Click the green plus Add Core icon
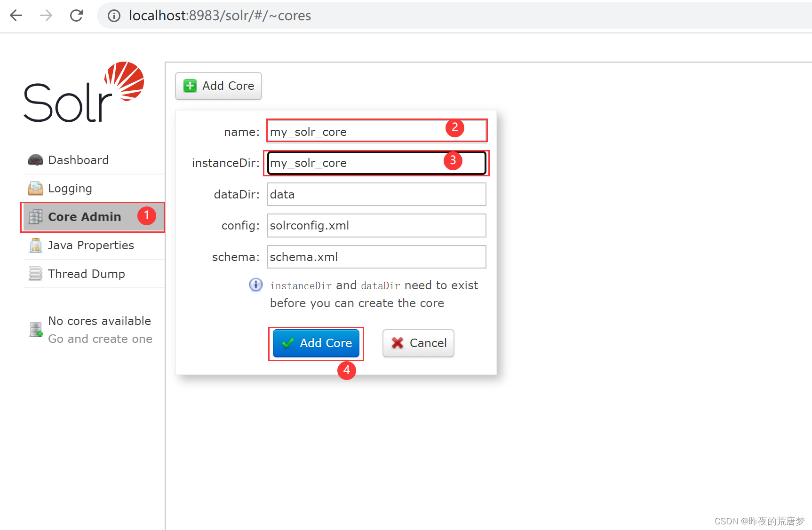Viewport: 812px width, 530px height. point(190,86)
